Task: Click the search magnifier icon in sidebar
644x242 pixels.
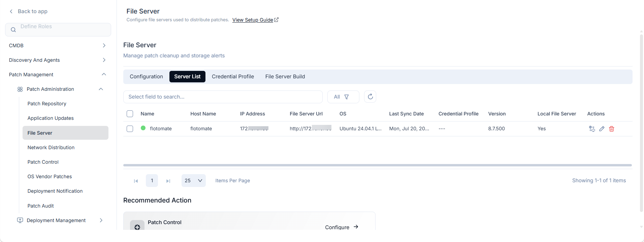Action: point(13,30)
